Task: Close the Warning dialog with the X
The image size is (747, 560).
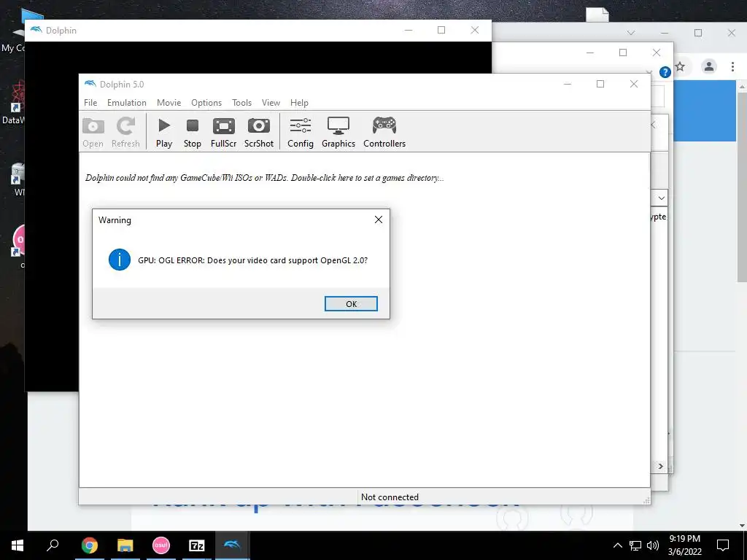Action: tap(379, 219)
